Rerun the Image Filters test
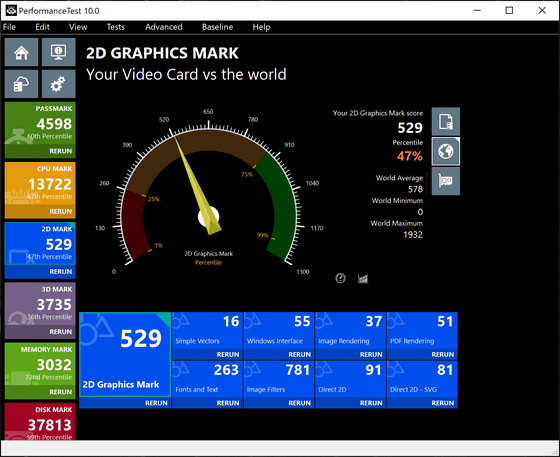The image size is (560, 457). pyautogui.click(x=299, y=403)
